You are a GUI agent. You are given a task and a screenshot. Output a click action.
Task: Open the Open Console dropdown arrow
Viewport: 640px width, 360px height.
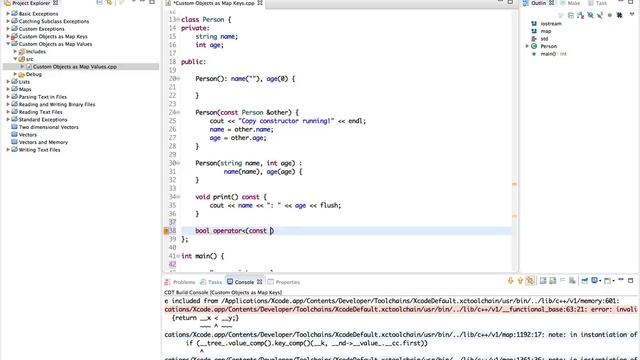(613, 281)
